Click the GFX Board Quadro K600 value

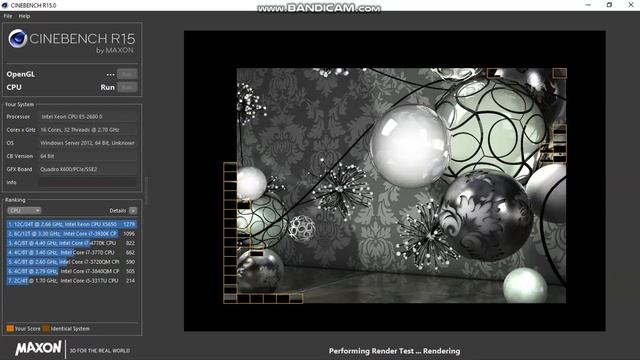click(87, 169)
